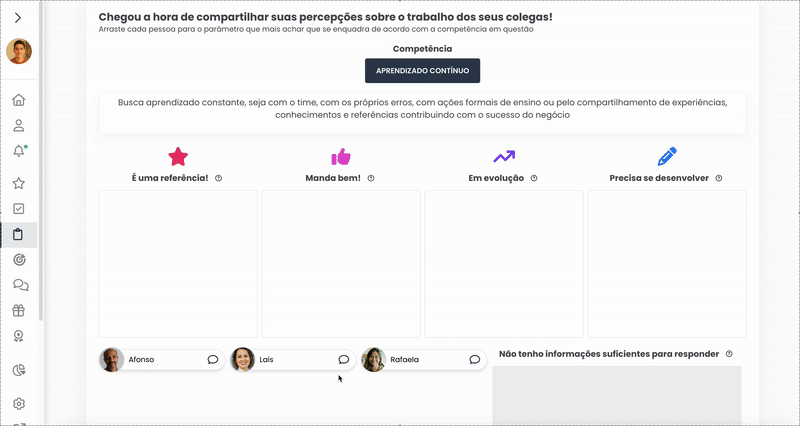Image resolution: width=800 pixels, height=426 pixels.
Task: Open the gift rewards icon in sidebar
Action: 18,310
